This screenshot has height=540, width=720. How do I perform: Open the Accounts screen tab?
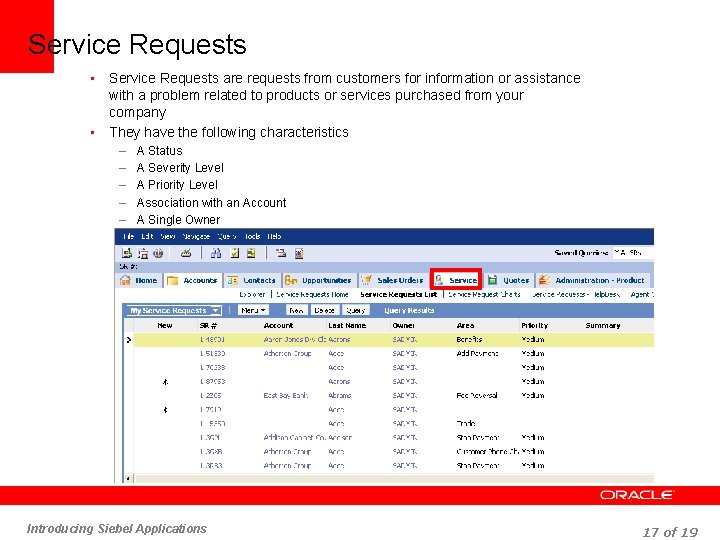[x=193, y=280]
